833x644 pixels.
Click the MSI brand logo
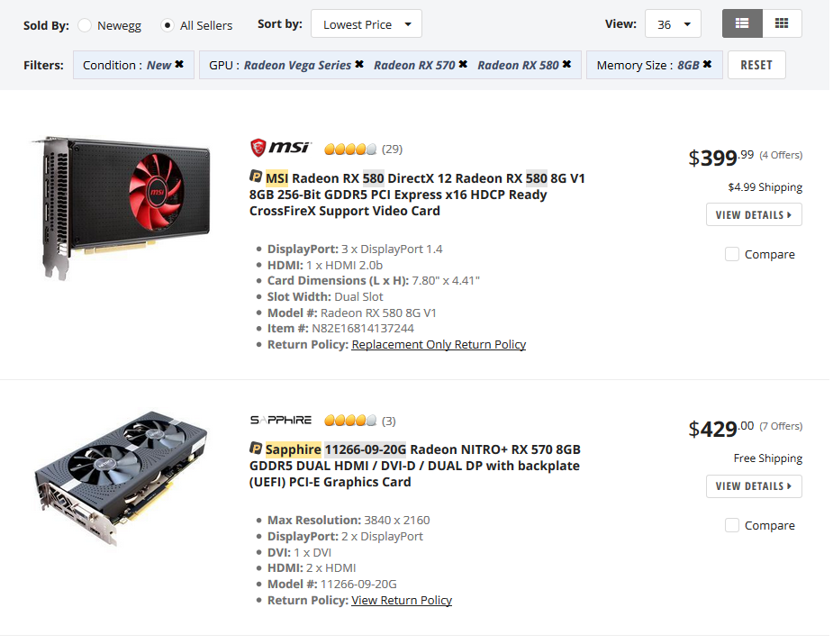pyautogui.click(x=280, y=148)
